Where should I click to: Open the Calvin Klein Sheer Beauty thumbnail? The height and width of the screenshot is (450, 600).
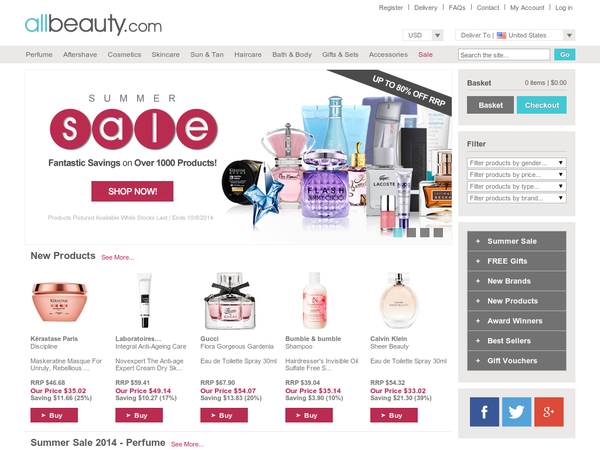point(399,300)
